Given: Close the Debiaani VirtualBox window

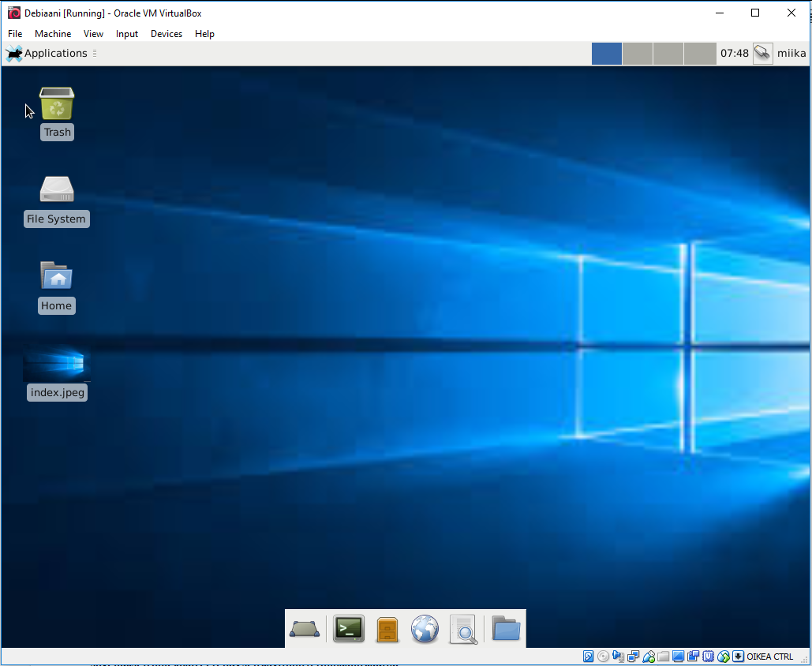Looking at the screenshot, I should pos(791,13).
